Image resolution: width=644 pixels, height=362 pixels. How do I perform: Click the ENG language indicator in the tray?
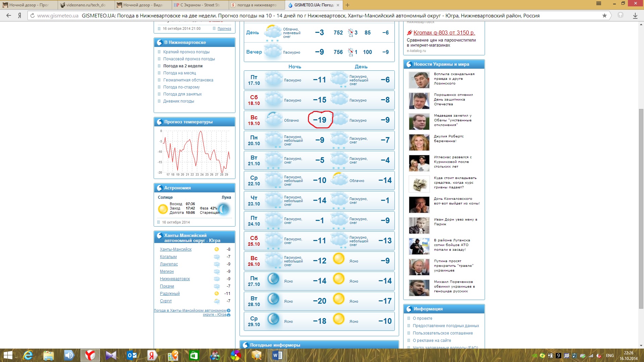pos(610,355)
